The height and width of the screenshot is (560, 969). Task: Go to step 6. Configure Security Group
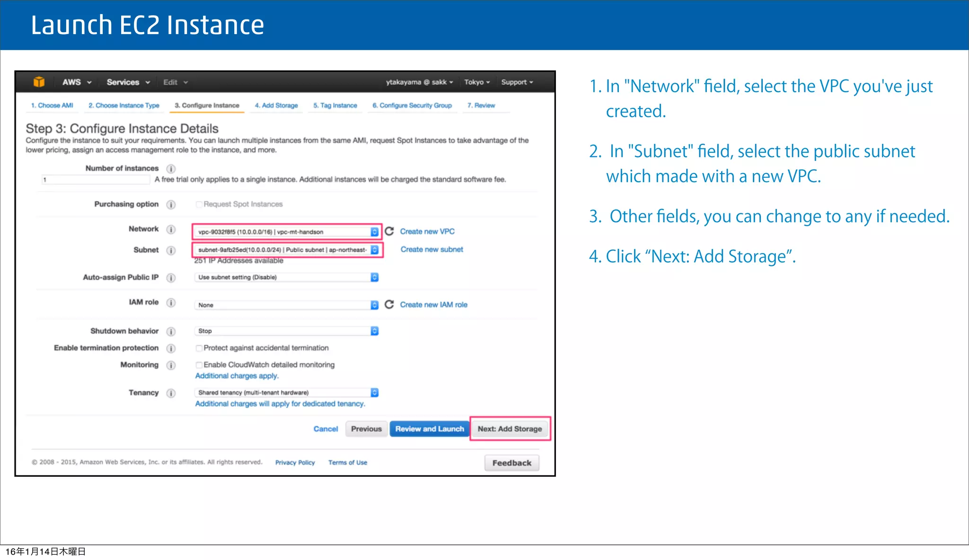point(412,105)
